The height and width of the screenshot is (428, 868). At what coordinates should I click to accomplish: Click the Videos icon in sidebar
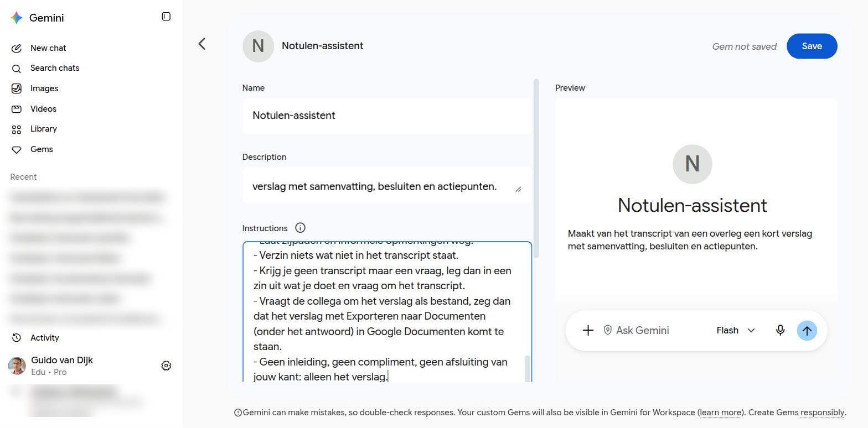pyautogui.click(x=17, y=109)
